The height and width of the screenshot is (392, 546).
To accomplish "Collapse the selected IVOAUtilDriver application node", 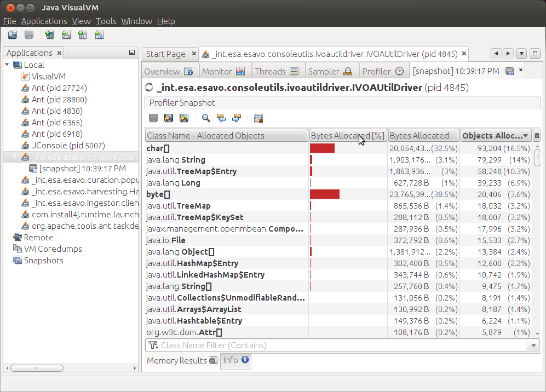I will coord(15,157).
